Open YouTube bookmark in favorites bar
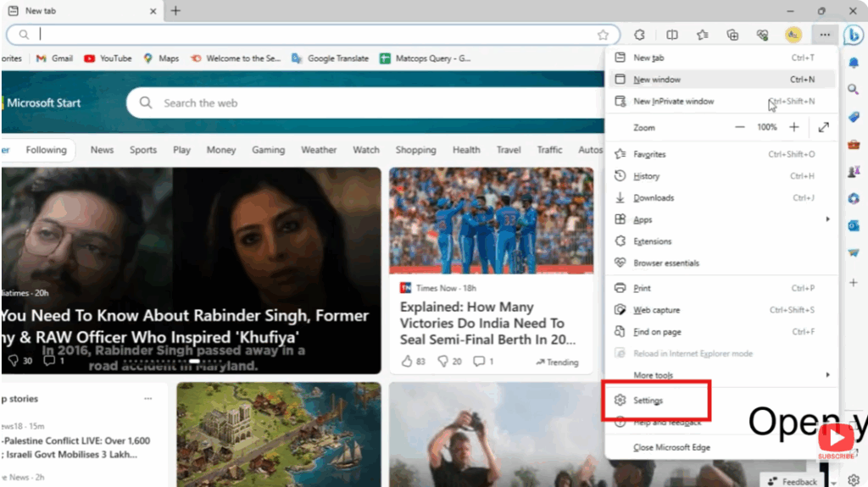Image resolution: width=868 pixels, height=487 pixels. 108,58
